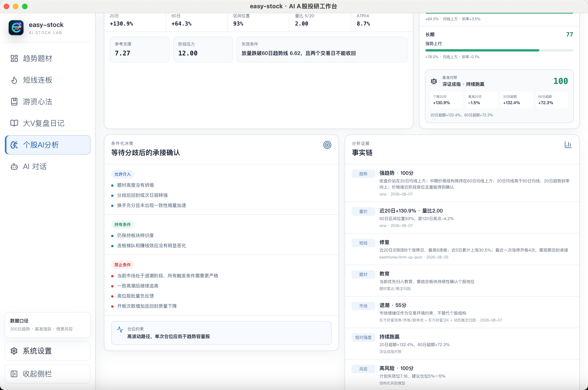Click the 失效条件 description card

[x=322, y=49]
